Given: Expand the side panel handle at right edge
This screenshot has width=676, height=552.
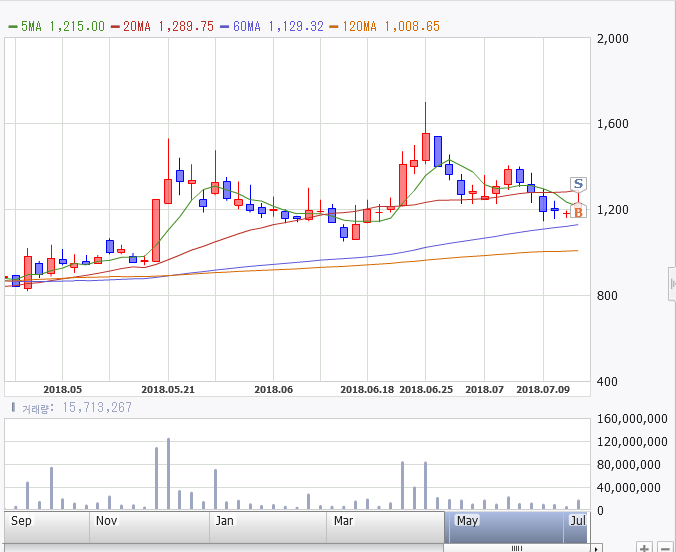Looking at the screenshot, I should pos(672,283).
